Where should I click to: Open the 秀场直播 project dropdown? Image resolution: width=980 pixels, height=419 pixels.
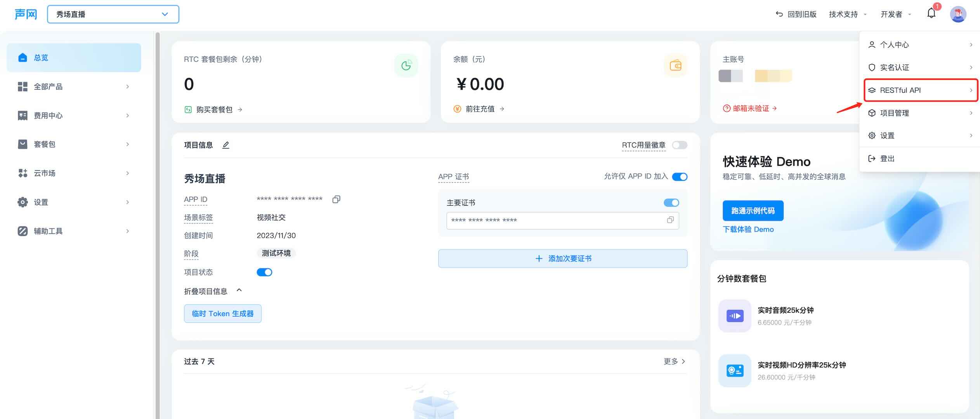click(x=113, y=14)
